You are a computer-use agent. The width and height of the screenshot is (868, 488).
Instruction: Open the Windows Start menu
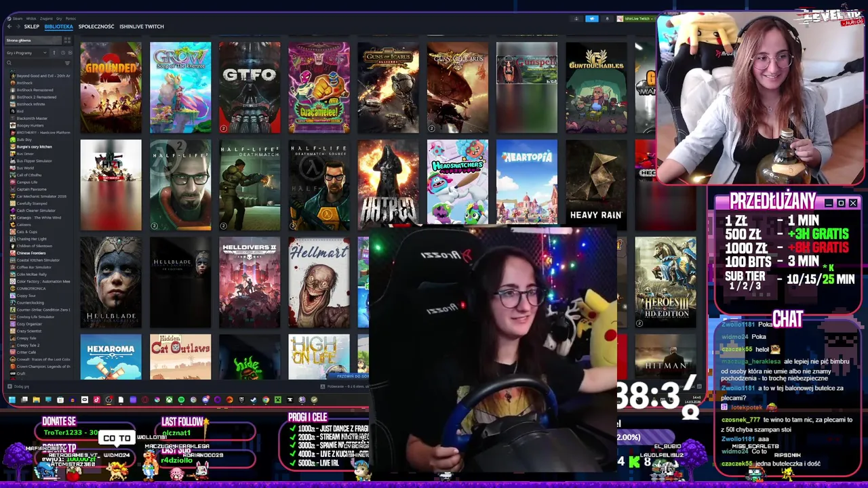coord(12,400)
